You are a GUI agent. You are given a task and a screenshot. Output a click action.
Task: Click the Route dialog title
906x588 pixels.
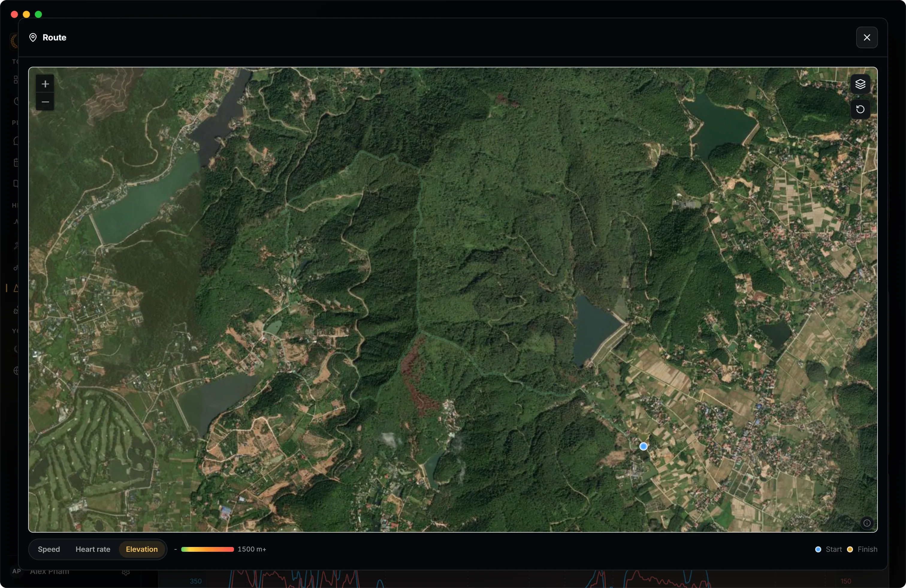point(55,37)
